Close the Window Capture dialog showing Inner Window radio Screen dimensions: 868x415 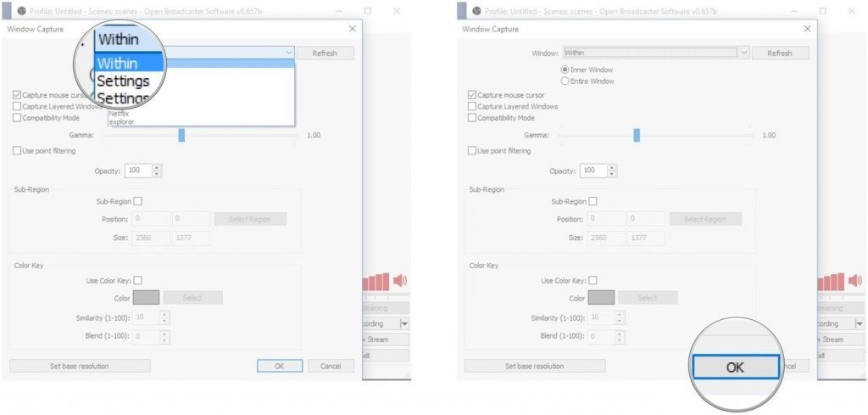pos(807,29)
